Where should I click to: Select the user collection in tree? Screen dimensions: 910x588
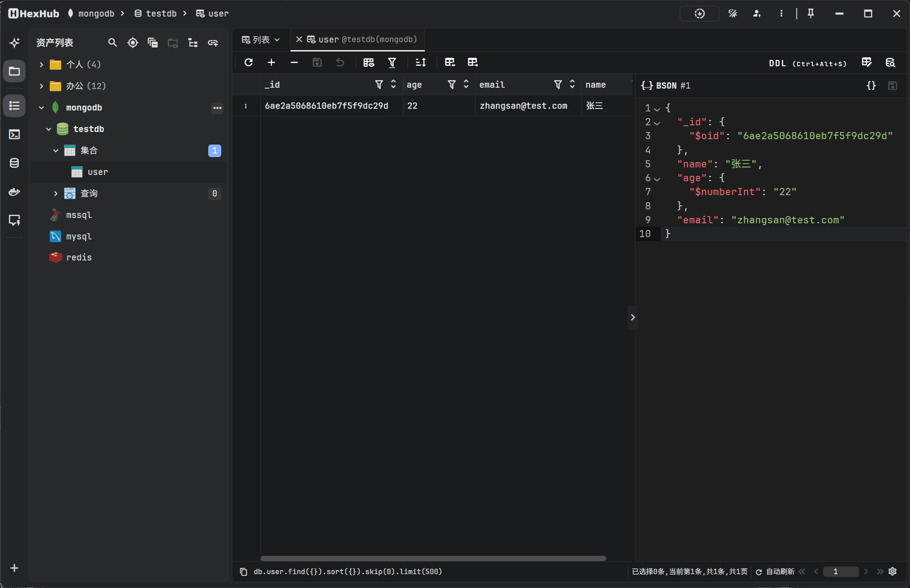pyautogui.click(x=128, y=172)
